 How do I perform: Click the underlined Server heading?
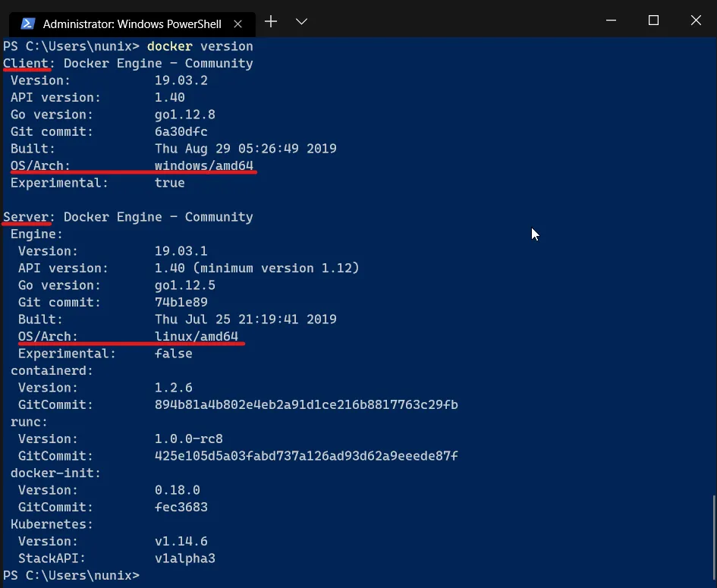[x=26, y=217]
